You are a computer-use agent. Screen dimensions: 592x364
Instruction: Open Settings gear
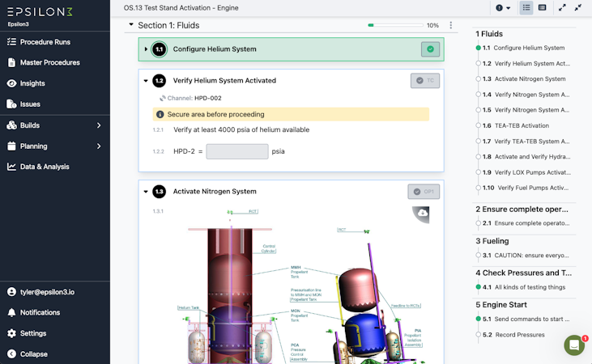[11, 333]
